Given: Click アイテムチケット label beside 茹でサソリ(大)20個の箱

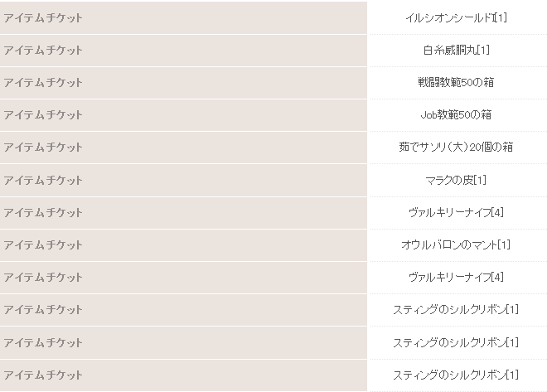Looking at the screenshot, I should click(x=43, y=147).
